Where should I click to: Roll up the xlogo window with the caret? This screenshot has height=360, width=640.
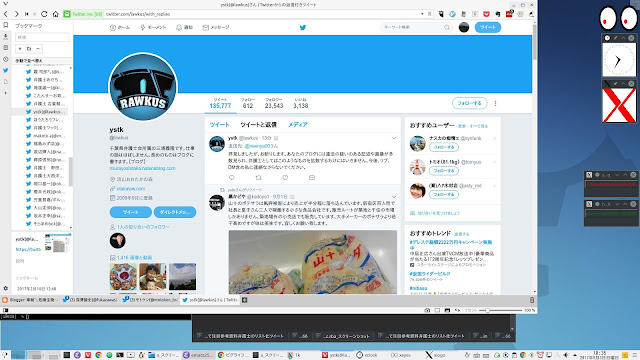pyautogui.click(x=623, y=84)
